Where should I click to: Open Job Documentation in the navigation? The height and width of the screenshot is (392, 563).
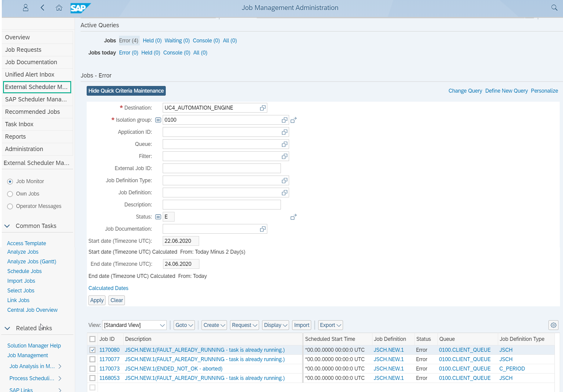tap(38, 62)
